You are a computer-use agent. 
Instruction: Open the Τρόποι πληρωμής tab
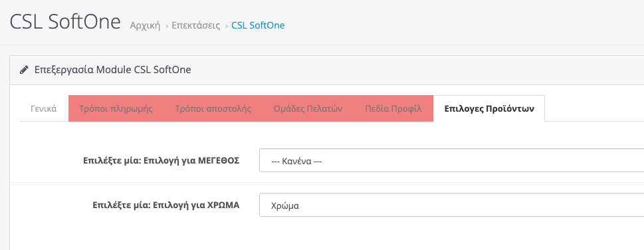(116, 108)
